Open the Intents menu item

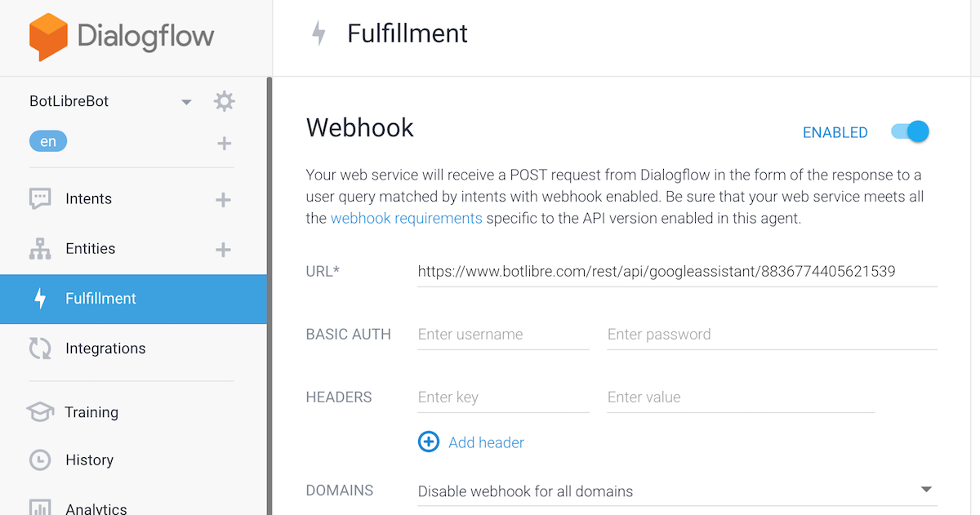point(88,199)
